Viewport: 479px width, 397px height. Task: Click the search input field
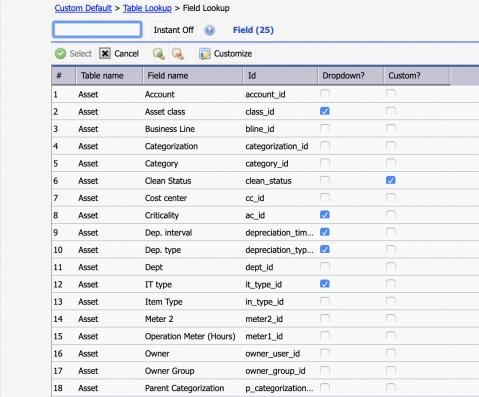pos(97,30)
